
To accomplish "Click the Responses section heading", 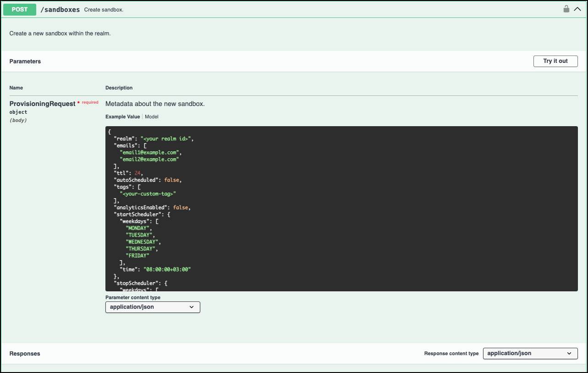I will 25,354.
